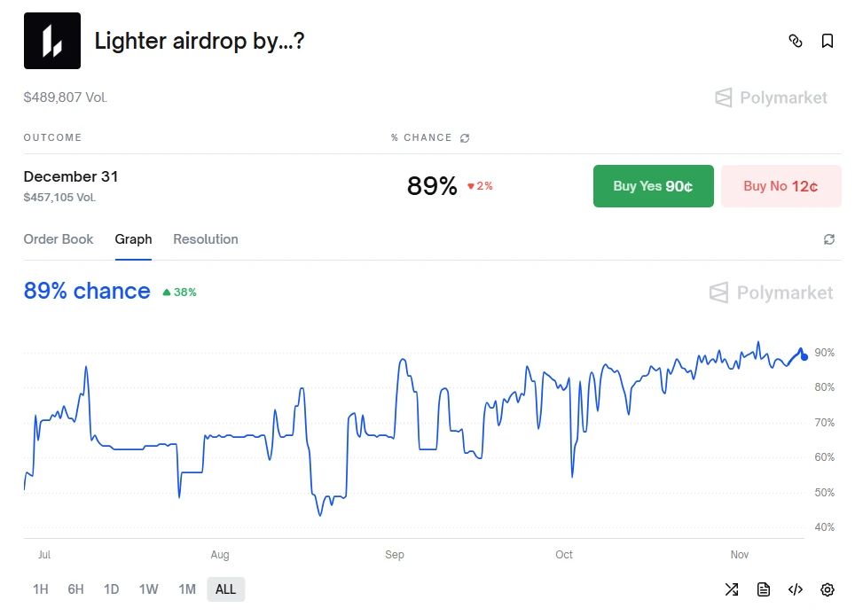Switch the timeframe to 1M
855x616 pixels.
[x=187, y=589]
